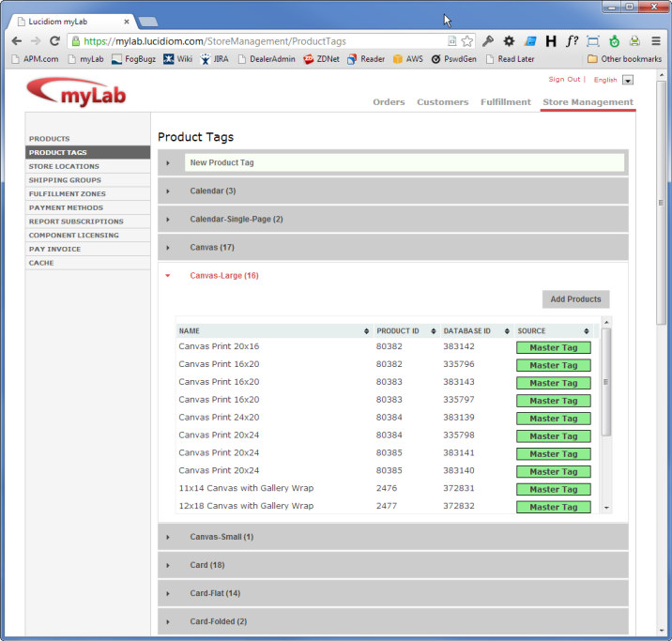Open the ZDNet bookmark
672x641 pixels.
coord(321,59)
